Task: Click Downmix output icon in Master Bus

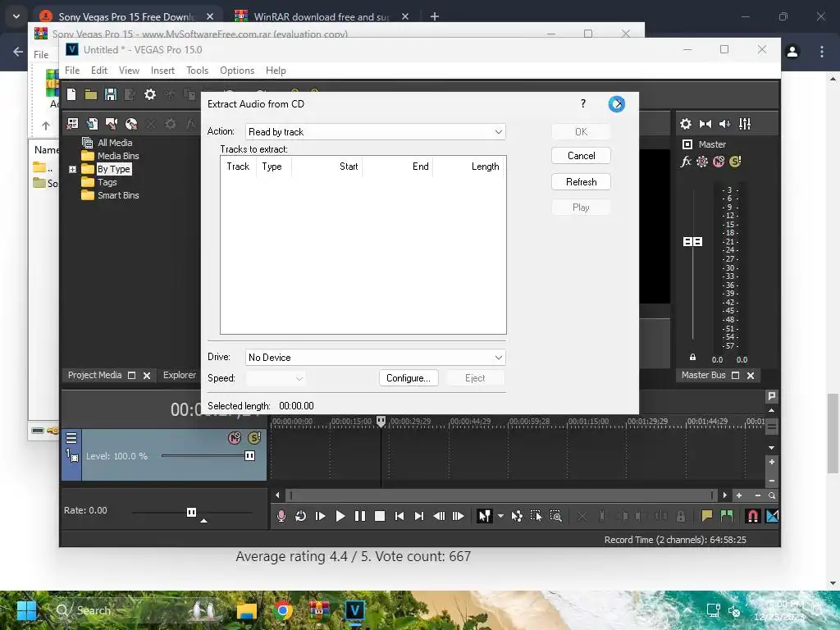Action: [705, 124]
